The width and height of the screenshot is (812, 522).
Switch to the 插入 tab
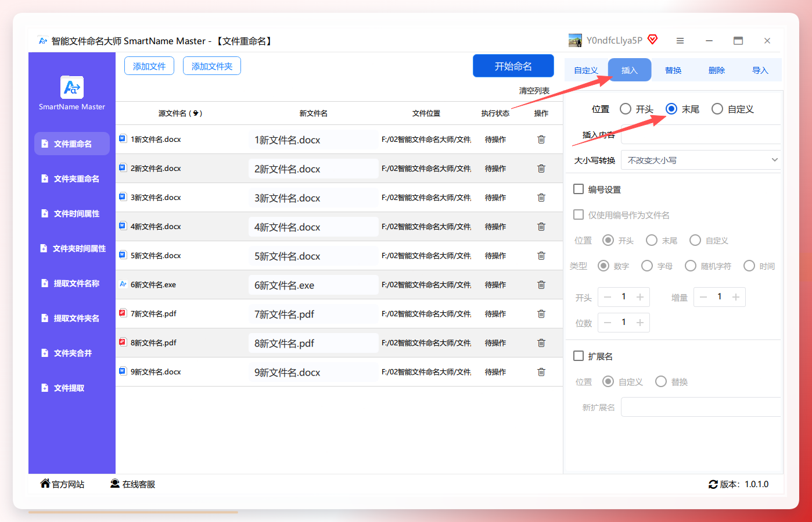(x=630, y=70)
